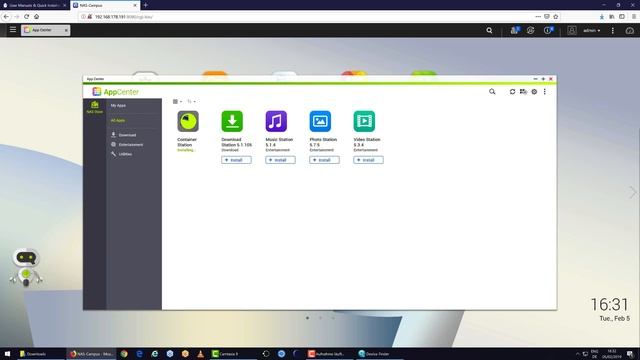
Task: Open the dashboard gauge icon
Action: tap(630, 31)
